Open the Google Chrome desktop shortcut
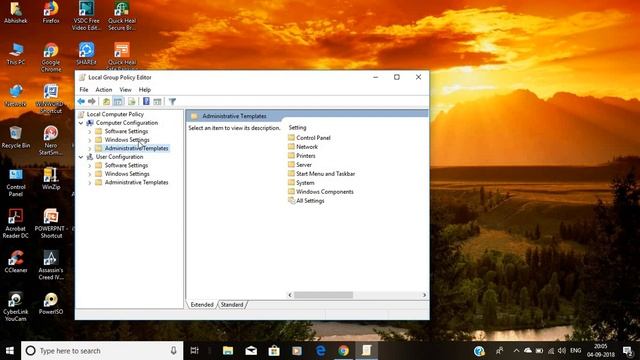640x360 pixels. pyautogui.click(x=51, y=57)
